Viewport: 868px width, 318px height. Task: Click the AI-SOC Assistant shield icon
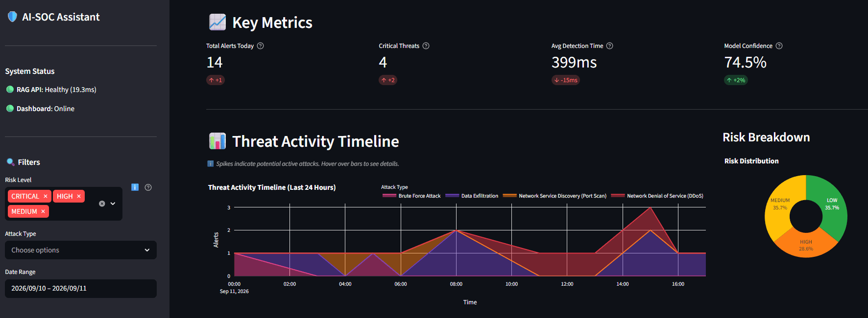click(12, 17)
